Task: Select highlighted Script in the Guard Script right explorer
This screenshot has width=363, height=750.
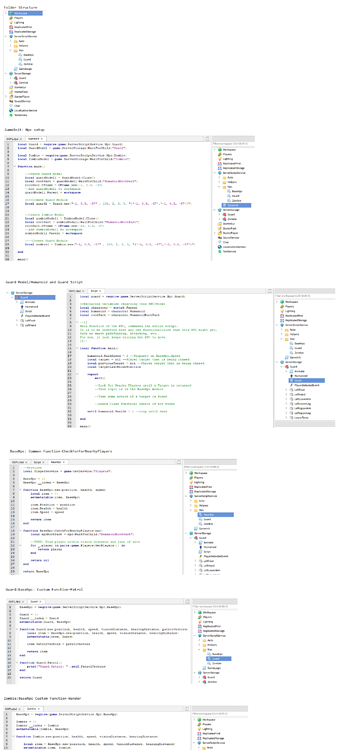Action: 306,380
